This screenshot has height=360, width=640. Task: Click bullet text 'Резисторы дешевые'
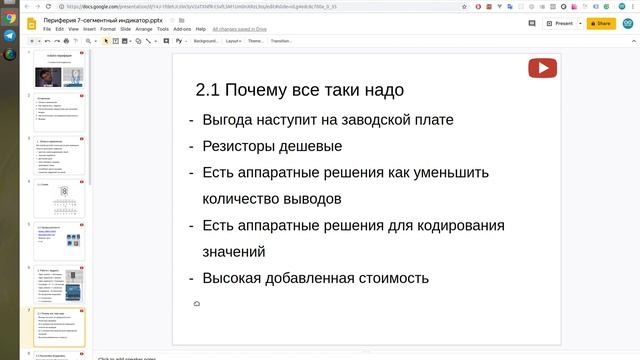point(272,146)
